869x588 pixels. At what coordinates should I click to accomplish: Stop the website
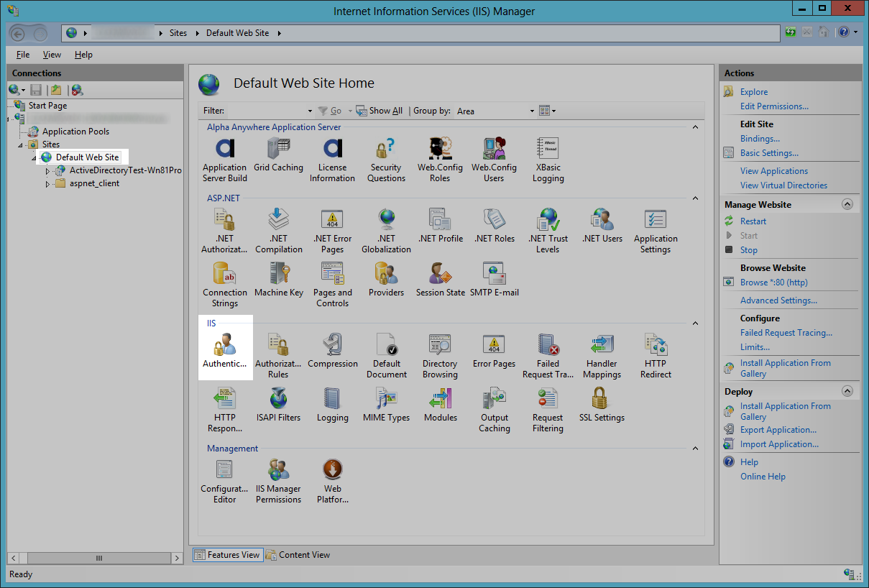749,250
